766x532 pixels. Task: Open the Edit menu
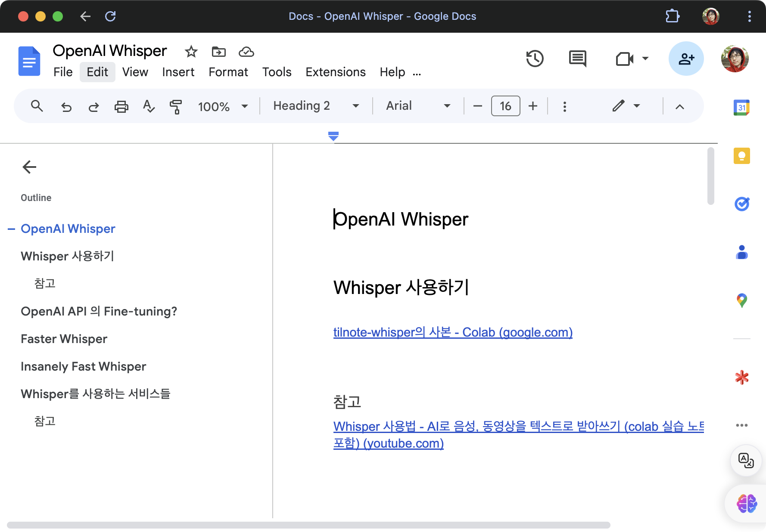pos(97,72)
